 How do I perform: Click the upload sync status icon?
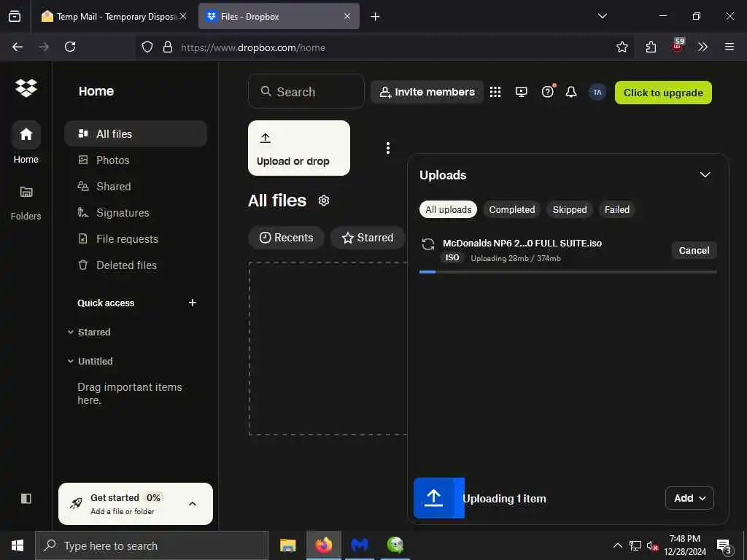pyautogui.click(x=428, y=244)
